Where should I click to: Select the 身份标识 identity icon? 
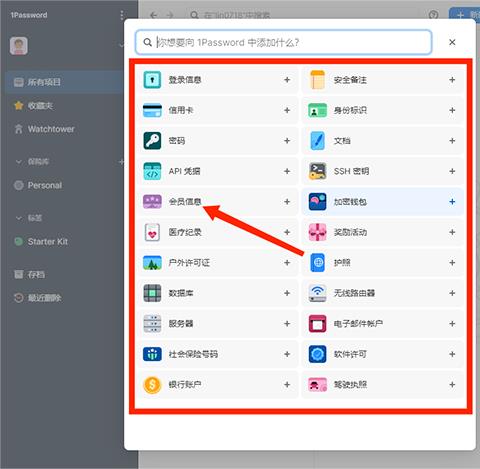click(317, 110)
